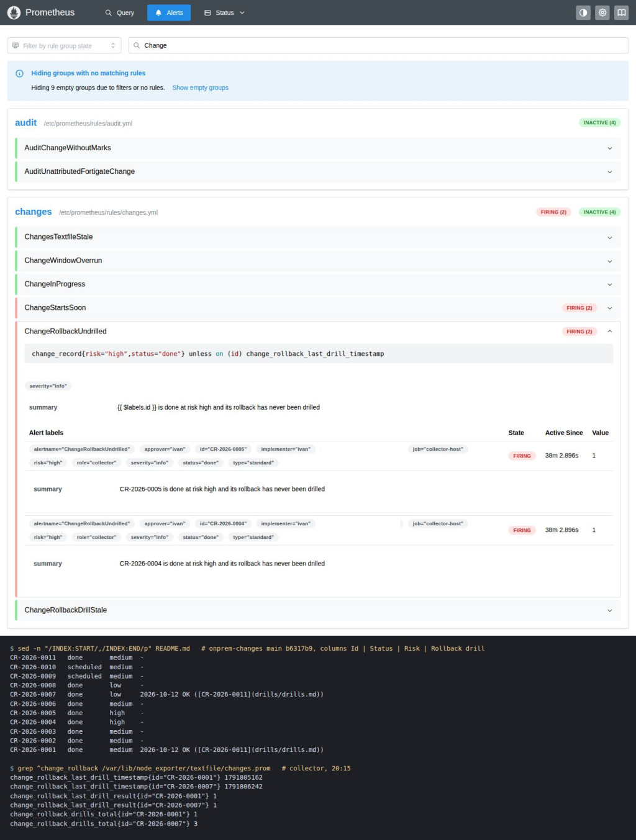Open the settings gear icon

[x=602, y=12]
